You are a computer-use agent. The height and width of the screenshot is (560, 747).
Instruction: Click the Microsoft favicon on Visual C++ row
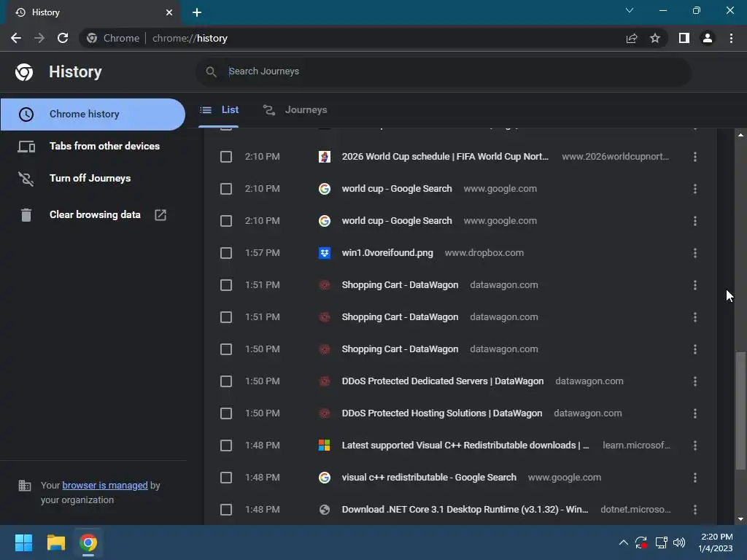pos(325,446)
